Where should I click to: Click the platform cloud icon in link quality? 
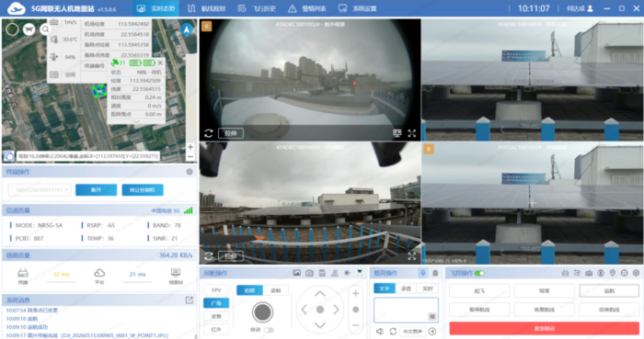point(99,273)
